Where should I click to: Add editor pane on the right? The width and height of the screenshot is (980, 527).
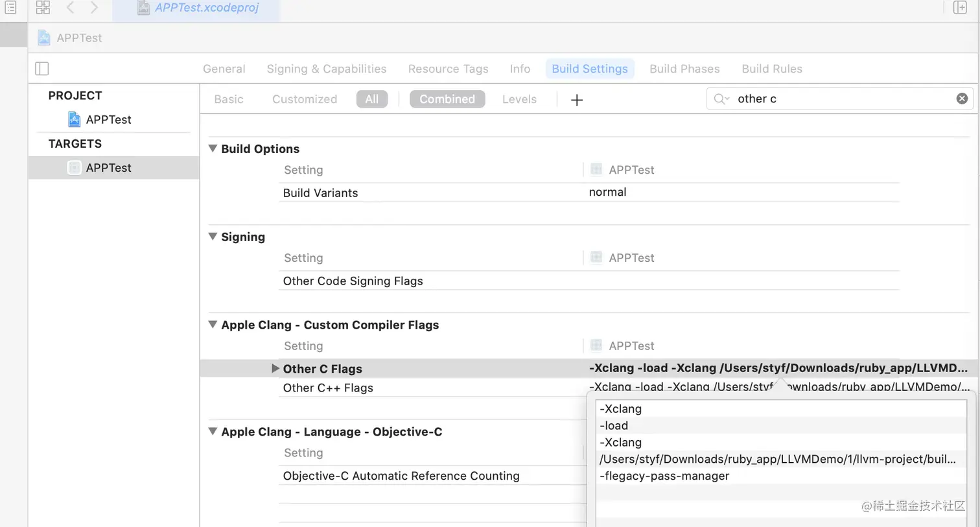click(x=960, y=8)
